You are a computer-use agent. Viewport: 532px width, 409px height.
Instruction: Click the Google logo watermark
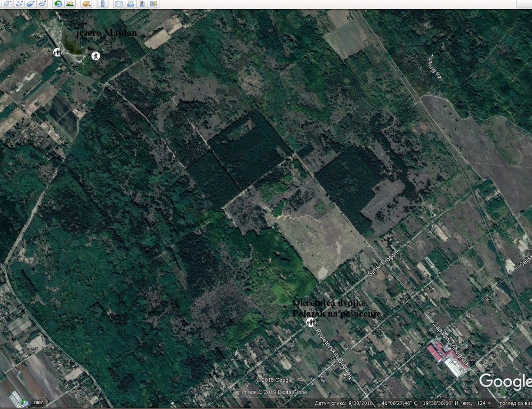504,381
